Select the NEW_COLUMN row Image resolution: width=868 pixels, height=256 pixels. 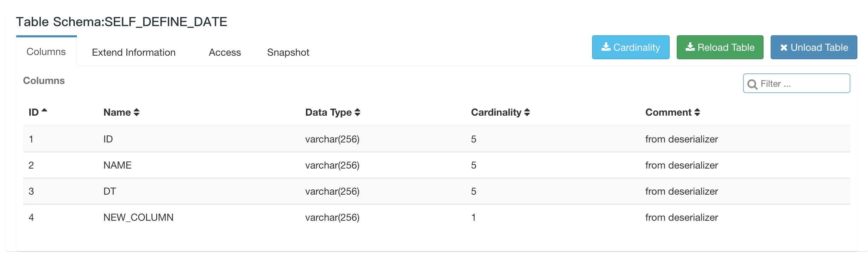(138, 217)
